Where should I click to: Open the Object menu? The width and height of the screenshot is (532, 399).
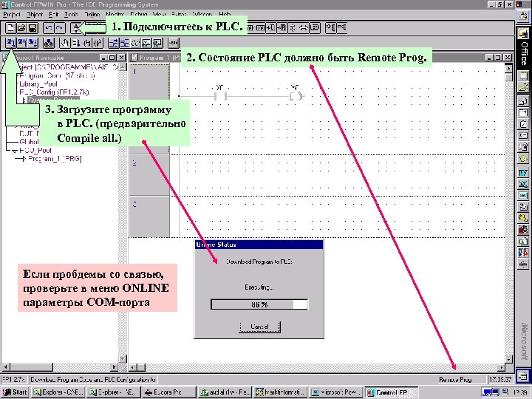[35, 14]
